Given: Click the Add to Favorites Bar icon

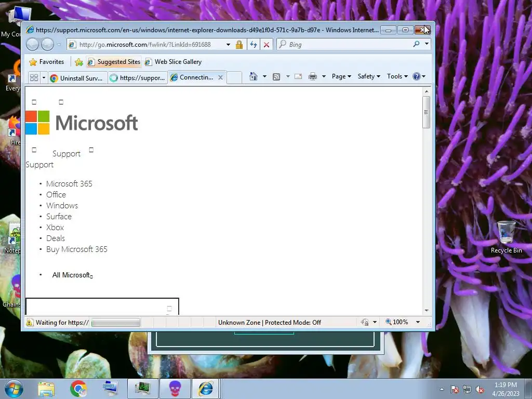Looking at the screenshot, I should pyautogui.click(x=79, y=62).
